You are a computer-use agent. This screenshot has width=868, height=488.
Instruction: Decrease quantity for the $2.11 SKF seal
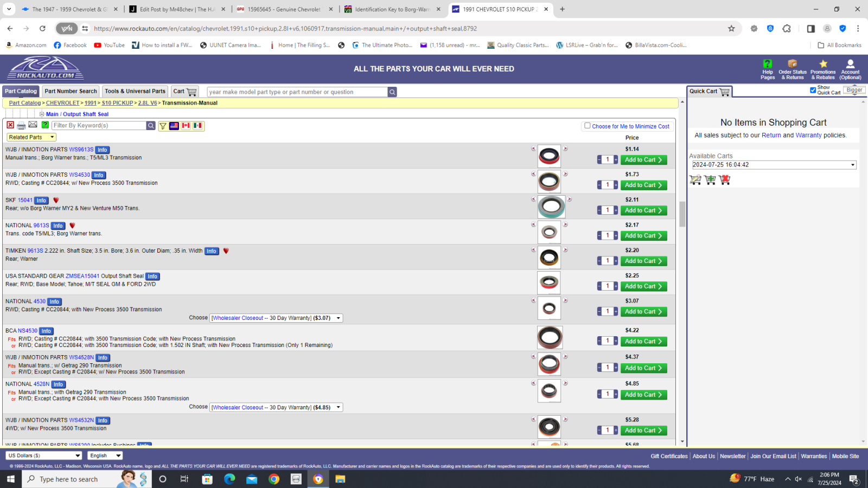[x=599, y=210]
